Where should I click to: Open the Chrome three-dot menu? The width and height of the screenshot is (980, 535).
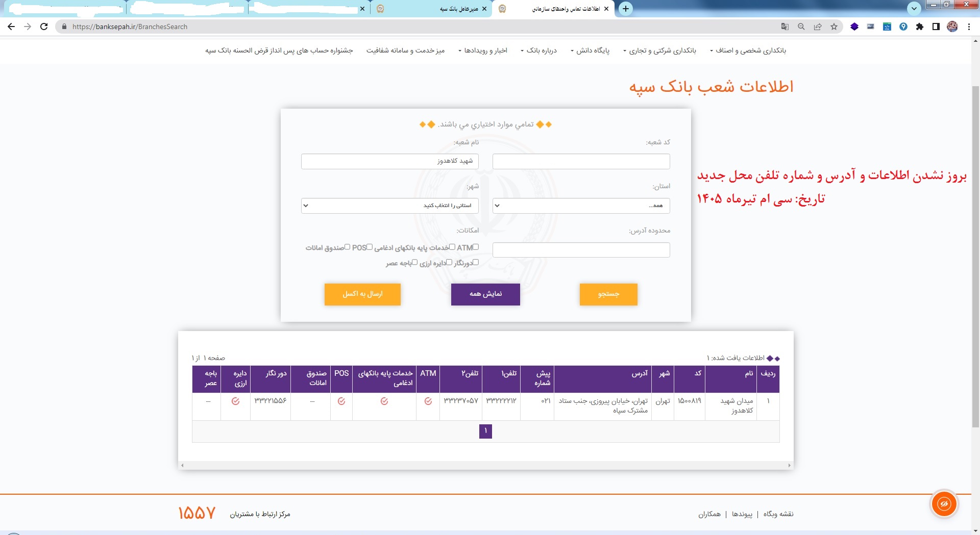(969, 27)
